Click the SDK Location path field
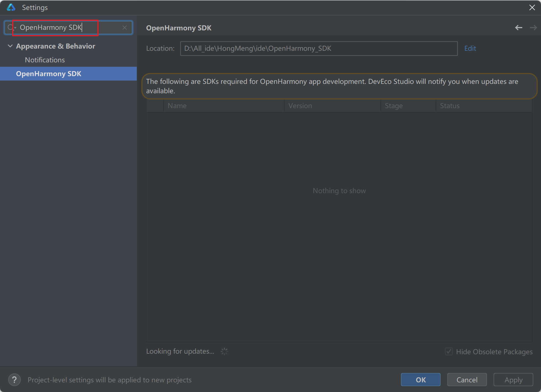 [318, 49]
